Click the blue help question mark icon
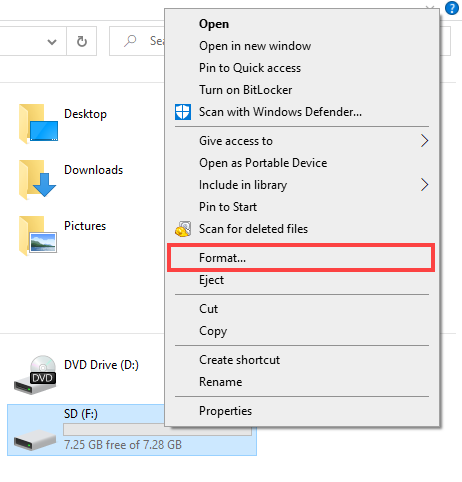This screenshot has height=482, width=462. (x=452, y=8)
